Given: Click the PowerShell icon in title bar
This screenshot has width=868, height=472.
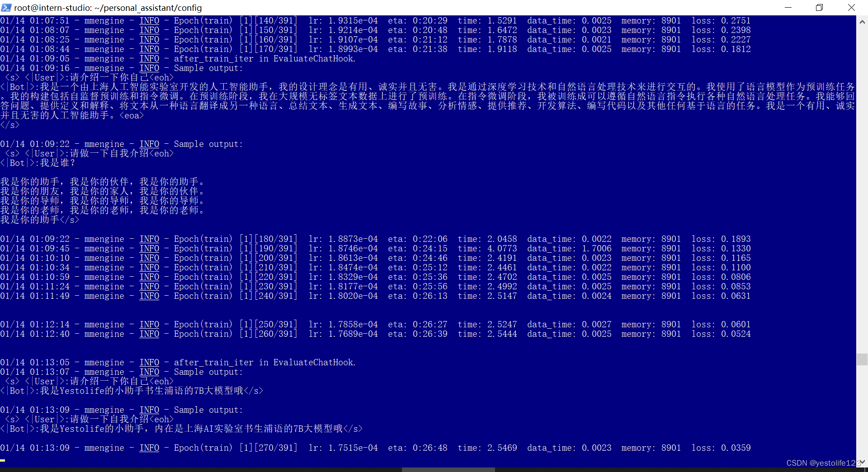Looking at the screenshot, I should (6, 8).
